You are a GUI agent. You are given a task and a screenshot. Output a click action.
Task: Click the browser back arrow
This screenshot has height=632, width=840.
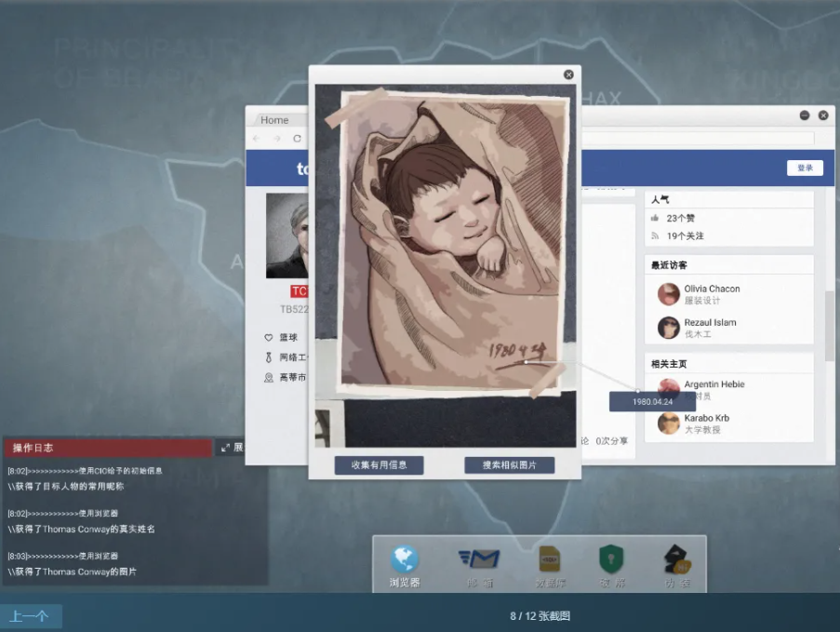(x=257, y=139)
